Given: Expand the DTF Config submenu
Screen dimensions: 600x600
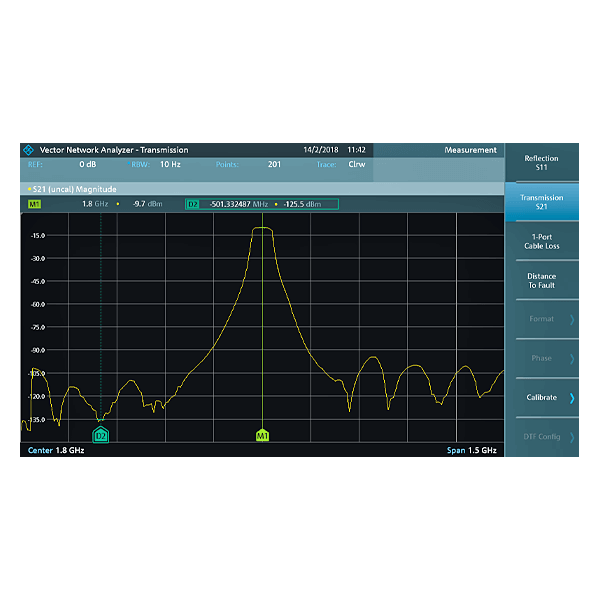Looking at the screenshot, I should click(541, 437).
